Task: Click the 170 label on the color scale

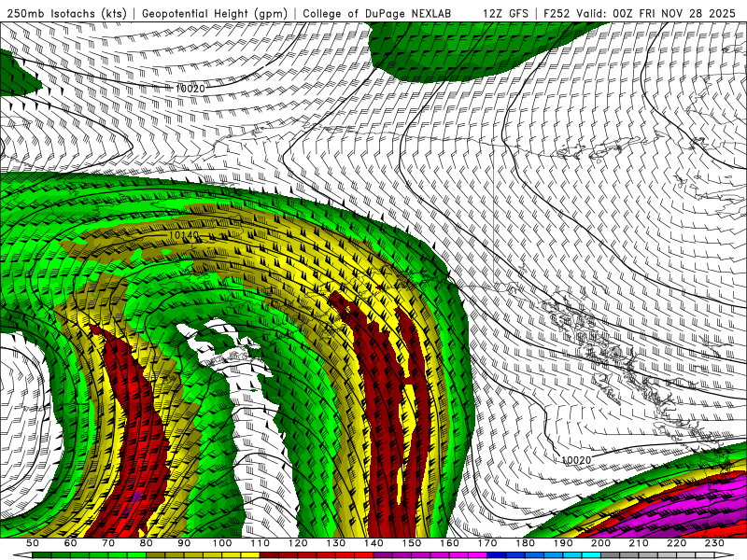Action: pos(487,543)
